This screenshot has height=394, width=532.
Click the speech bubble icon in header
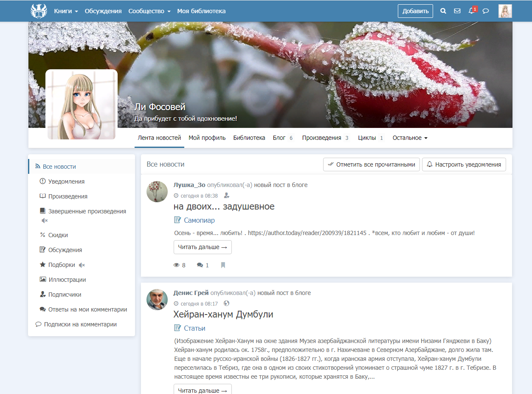[x=486, y=11]
